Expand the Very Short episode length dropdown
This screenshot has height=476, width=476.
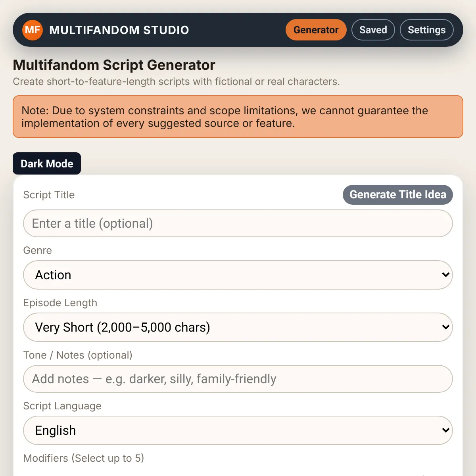[238, 327]
